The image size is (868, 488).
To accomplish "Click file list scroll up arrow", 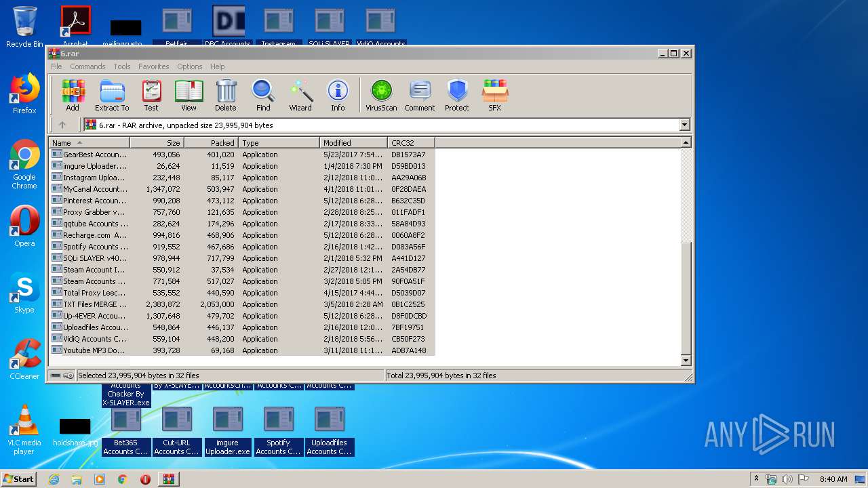I will coord(686,142).
